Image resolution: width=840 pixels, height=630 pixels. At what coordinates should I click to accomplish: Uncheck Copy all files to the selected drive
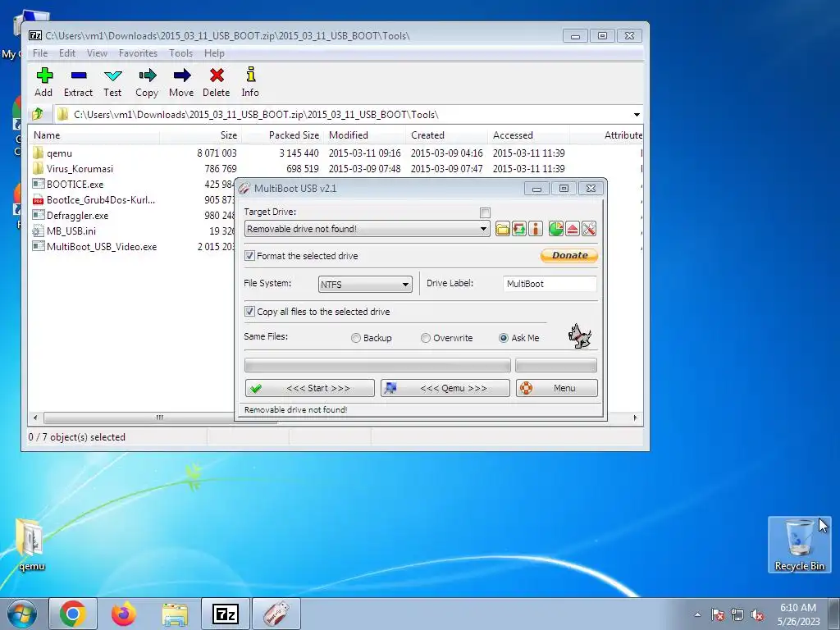pos(249,311)
